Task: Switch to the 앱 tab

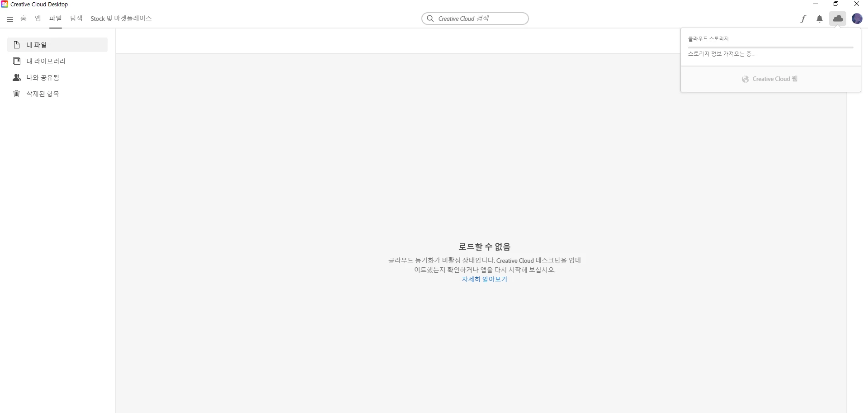Action: [x=38, y=19]
